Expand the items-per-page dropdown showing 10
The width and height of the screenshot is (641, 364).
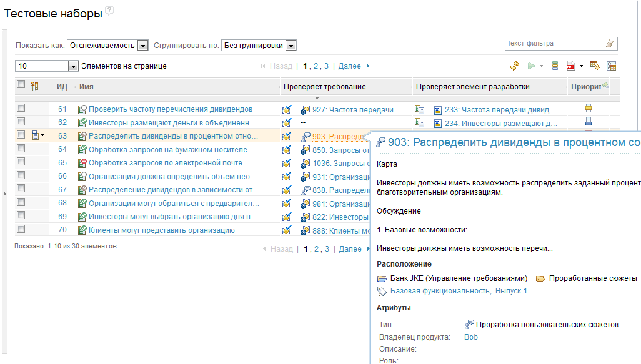[73, 66]
